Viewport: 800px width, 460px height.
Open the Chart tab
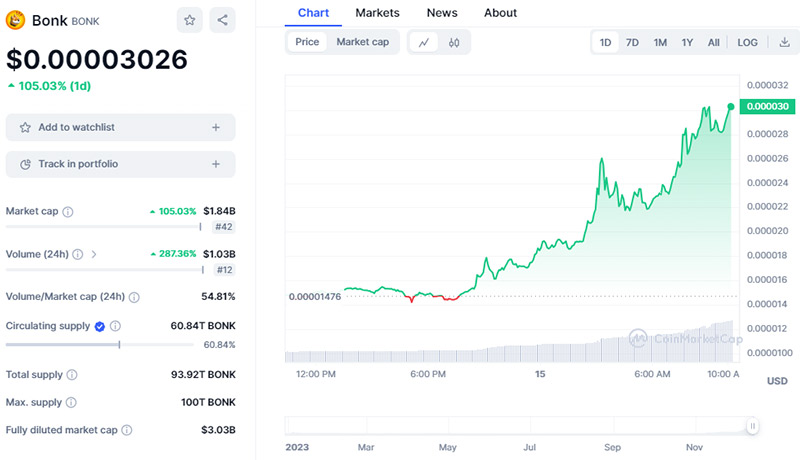tap(313, 13)
